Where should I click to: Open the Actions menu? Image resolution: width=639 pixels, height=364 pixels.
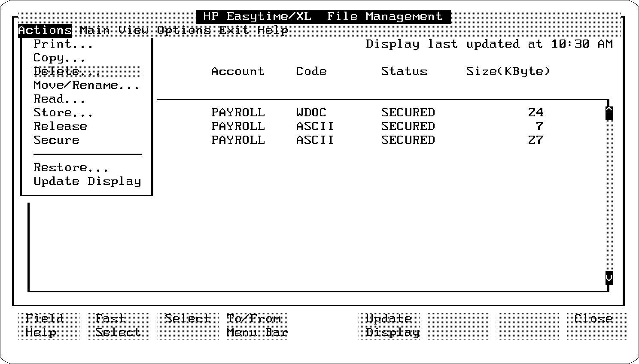[x=45, y=30]
